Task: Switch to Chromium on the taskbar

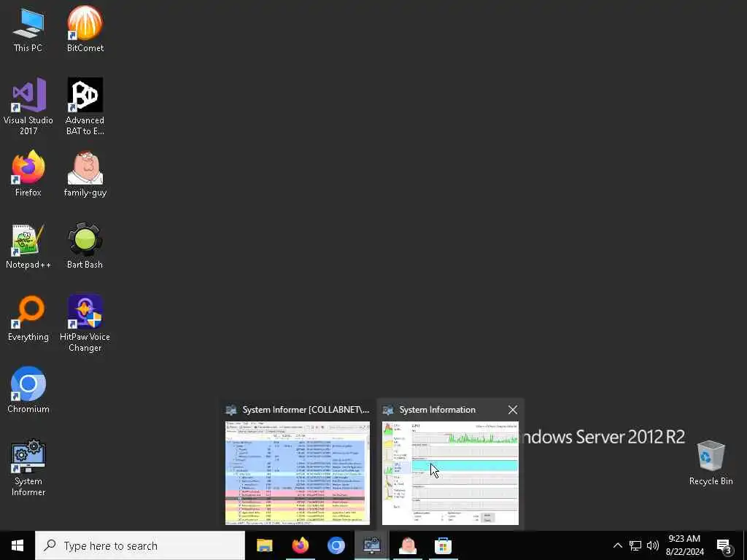Action: 336,545
